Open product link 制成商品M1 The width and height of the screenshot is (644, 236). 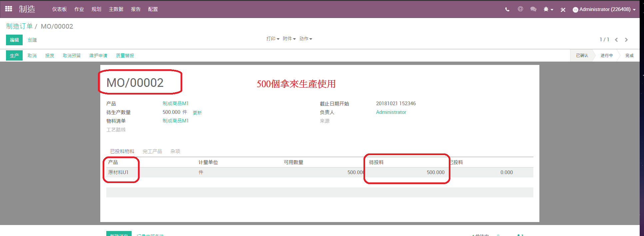click(176, 104)
